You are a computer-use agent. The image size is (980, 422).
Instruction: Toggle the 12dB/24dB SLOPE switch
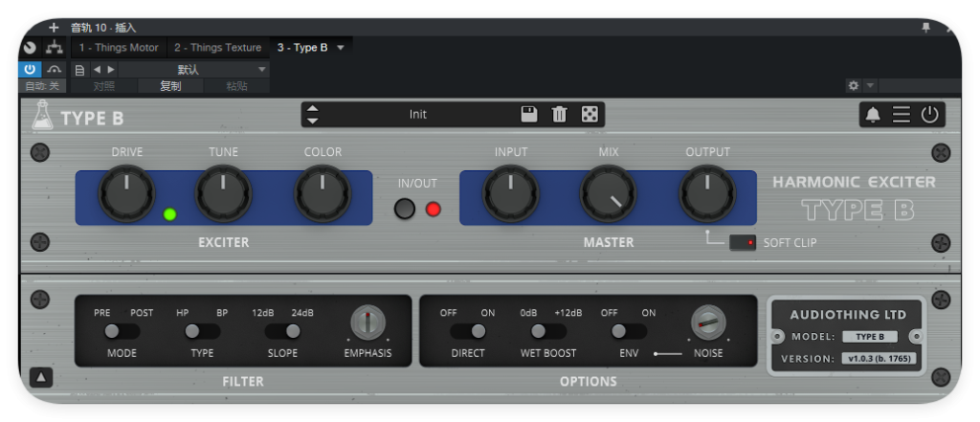tap(282, 331)
